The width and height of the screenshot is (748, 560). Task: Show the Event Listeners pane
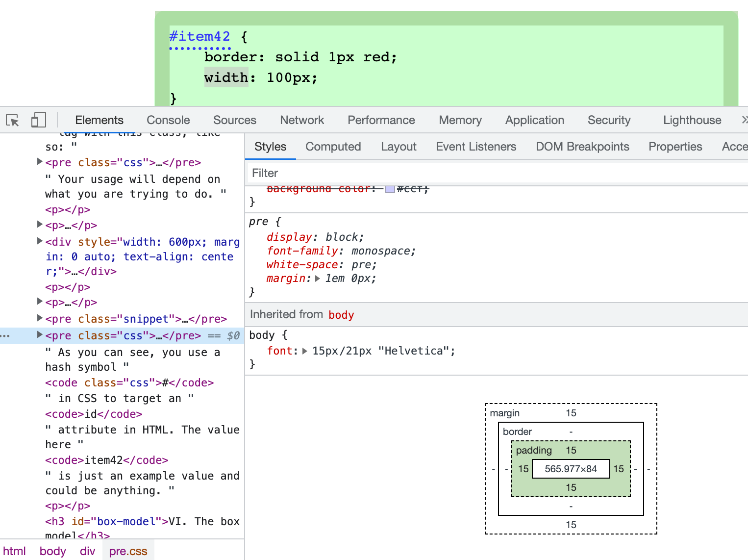coord(476,147)
